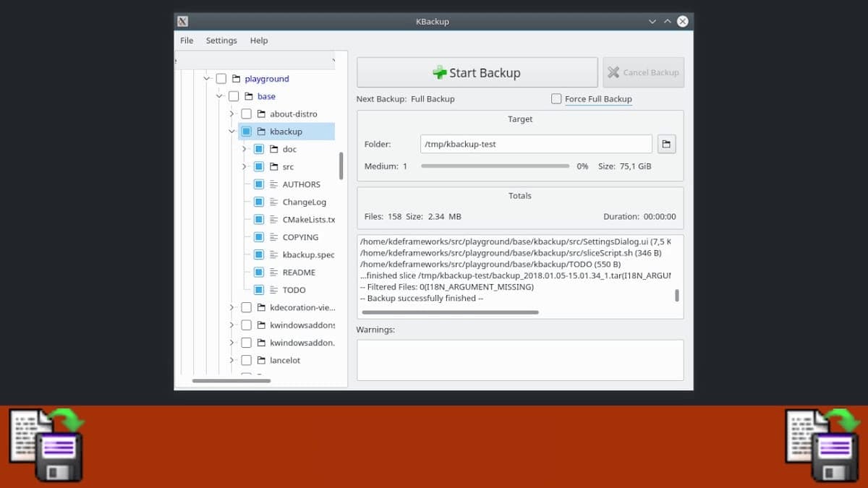Click the target Folder path field

[x=536, y=144]
